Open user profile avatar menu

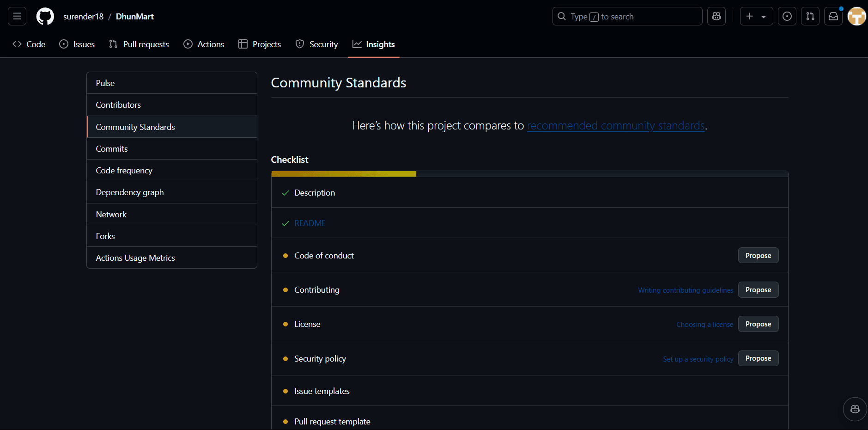(857, 17)
